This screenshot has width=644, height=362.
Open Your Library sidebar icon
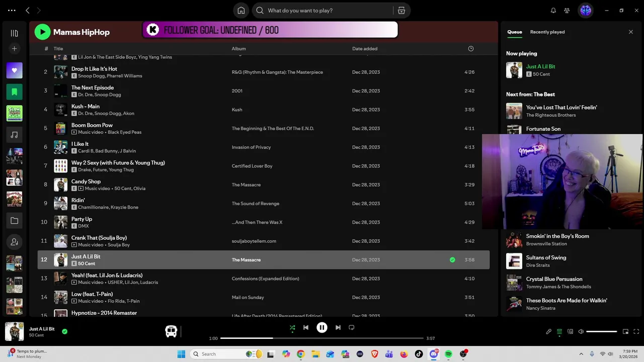(x=14, y=33)
